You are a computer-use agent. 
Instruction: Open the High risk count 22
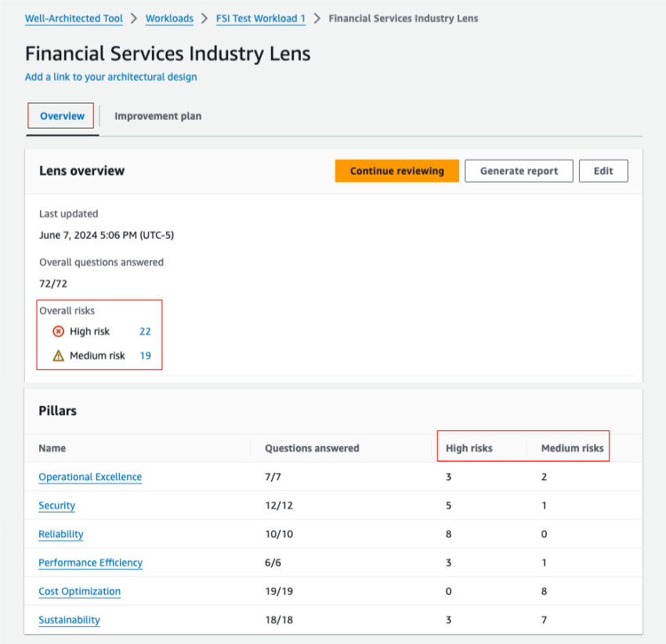[x=145, y=331]
